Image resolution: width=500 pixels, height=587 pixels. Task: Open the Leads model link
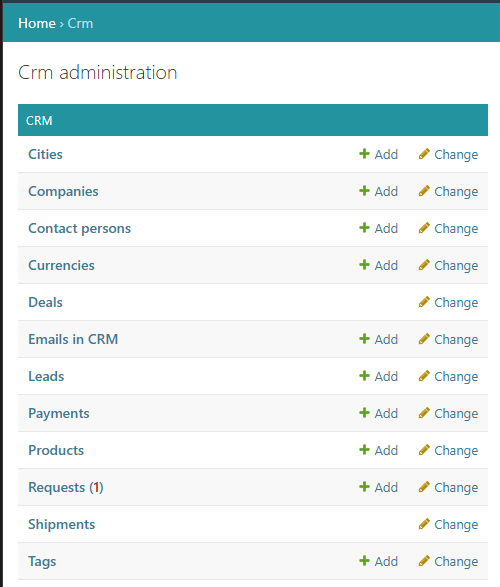tap(46, 376)
